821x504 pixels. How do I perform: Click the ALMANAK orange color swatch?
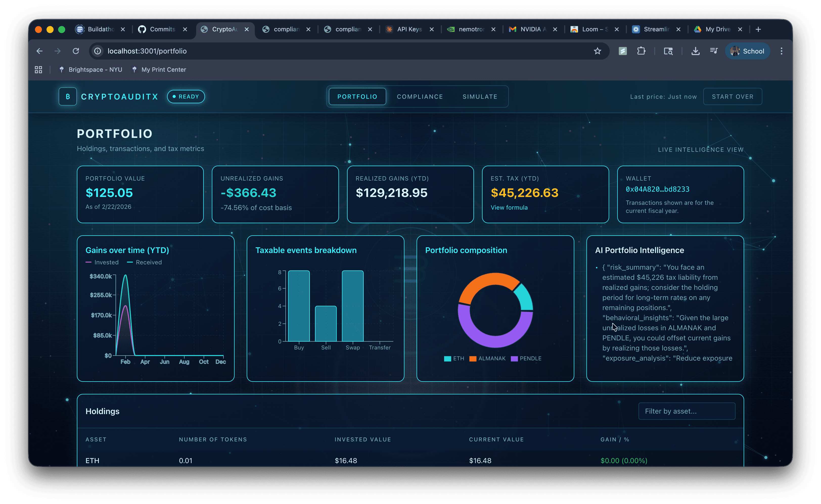tap(473, 359)
